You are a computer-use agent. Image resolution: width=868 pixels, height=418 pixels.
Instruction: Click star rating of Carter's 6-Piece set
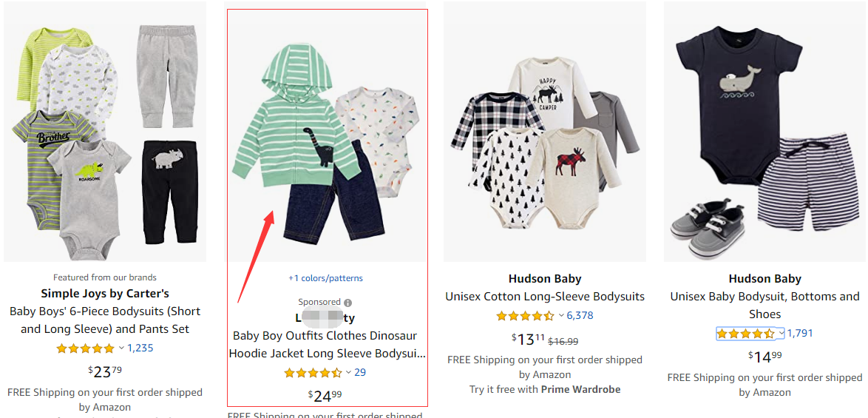86,348
